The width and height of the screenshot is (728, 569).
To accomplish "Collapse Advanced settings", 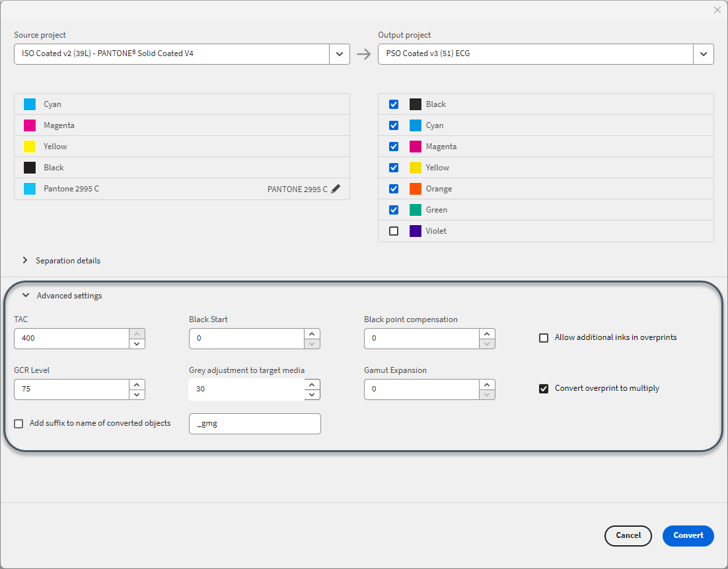I will pyautogui.click(x=26, y=296).
